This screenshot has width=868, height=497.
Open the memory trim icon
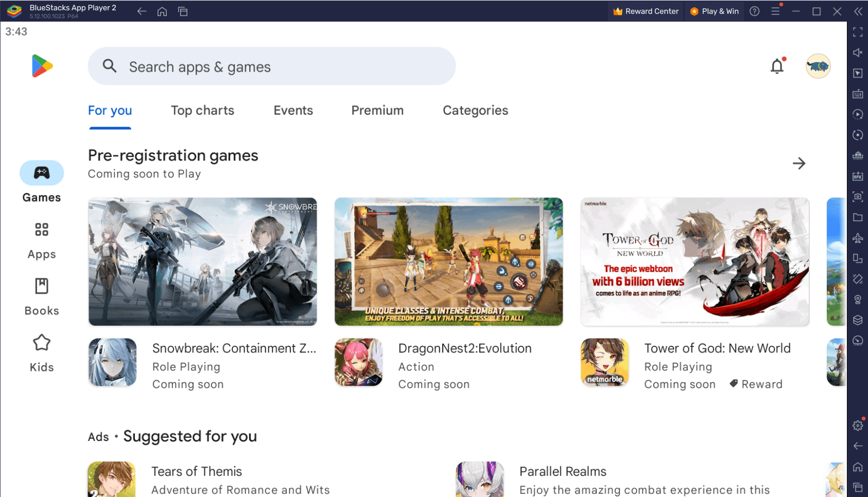pos(858,155)
